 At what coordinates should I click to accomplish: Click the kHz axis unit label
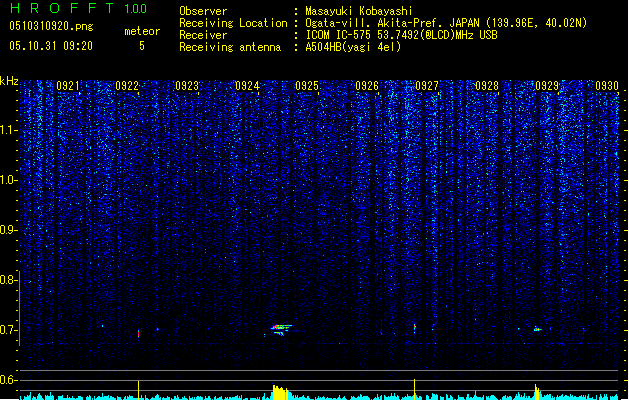click(x=9, y=81)
